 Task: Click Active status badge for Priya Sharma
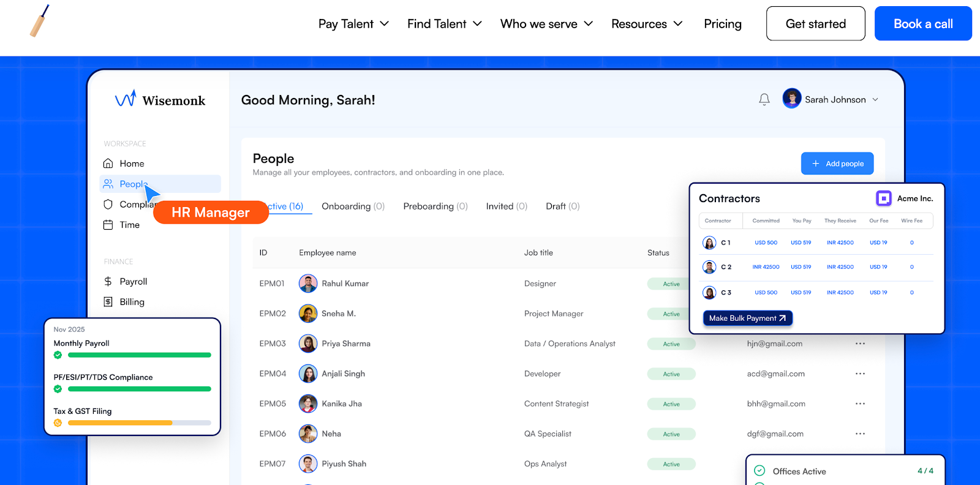(671, 344)
